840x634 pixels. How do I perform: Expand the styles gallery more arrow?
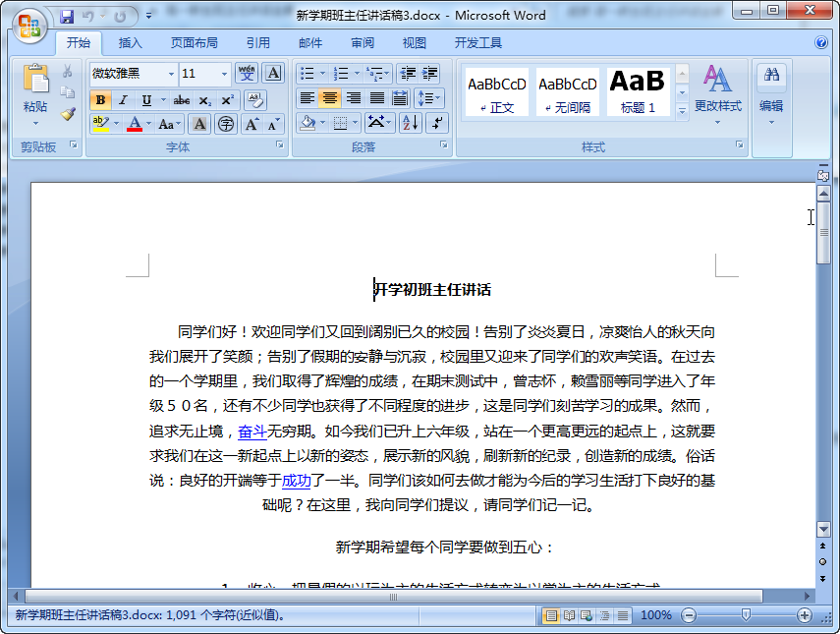tap(682, 111)
